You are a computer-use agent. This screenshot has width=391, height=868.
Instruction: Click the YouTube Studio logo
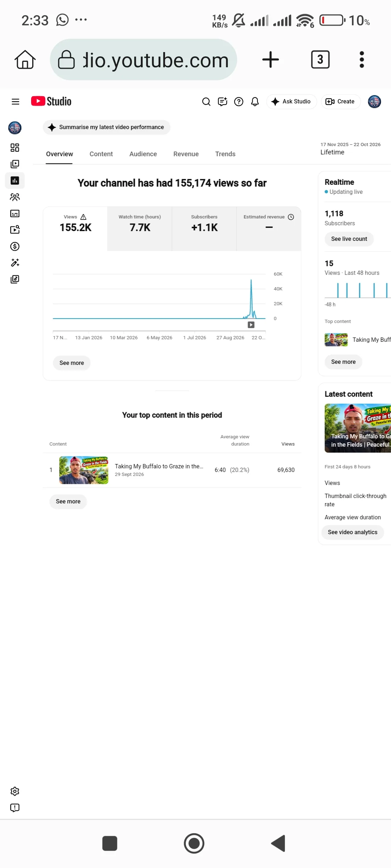point(51,101)
